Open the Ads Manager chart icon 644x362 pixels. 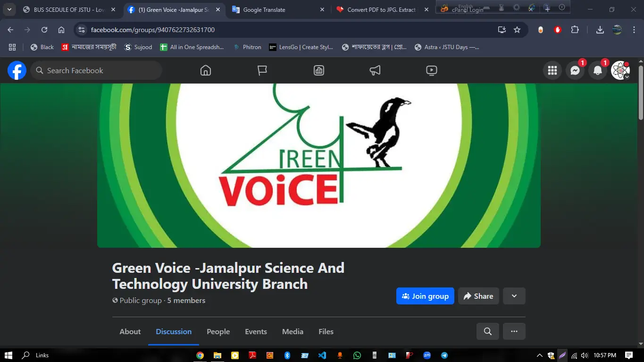(x=319, y=71)
